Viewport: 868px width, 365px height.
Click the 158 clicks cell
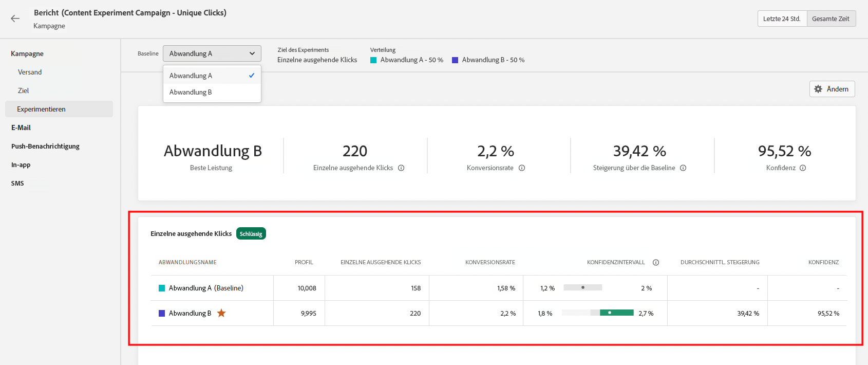point(416,288)
